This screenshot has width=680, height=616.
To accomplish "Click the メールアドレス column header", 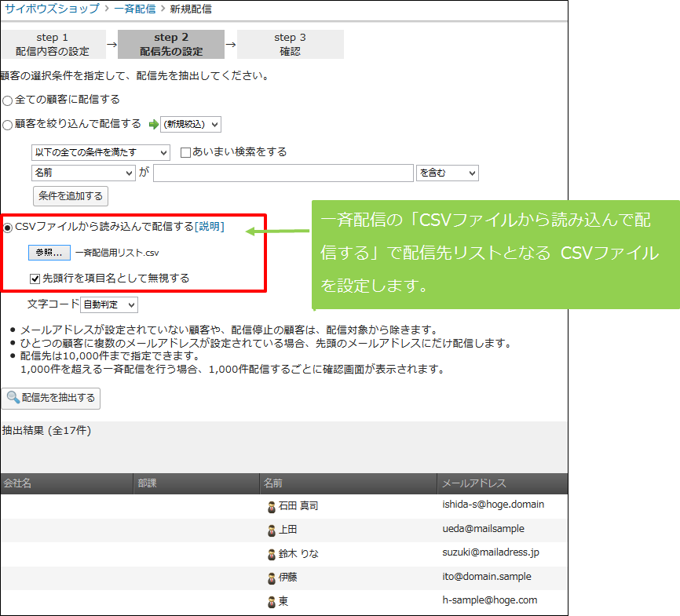I will coord(503,483).
